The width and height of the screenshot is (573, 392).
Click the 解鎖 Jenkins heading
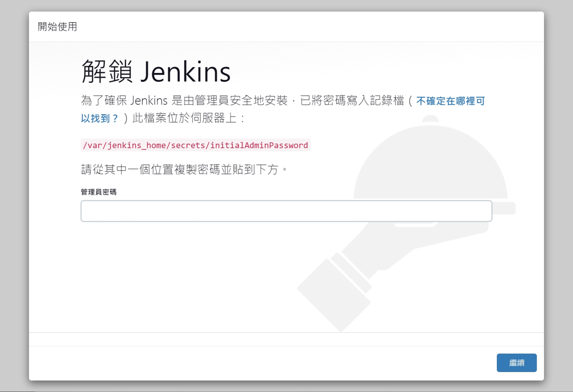[156, 71]
